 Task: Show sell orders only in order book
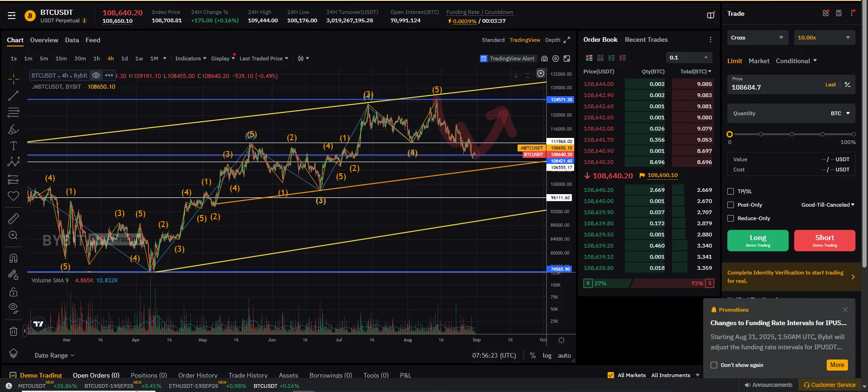(622, 58)
